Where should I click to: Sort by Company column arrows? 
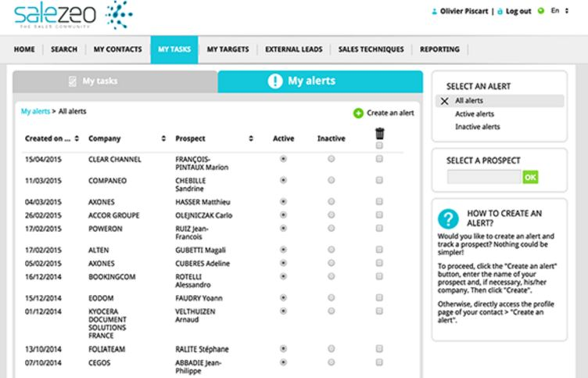[163, 139]
